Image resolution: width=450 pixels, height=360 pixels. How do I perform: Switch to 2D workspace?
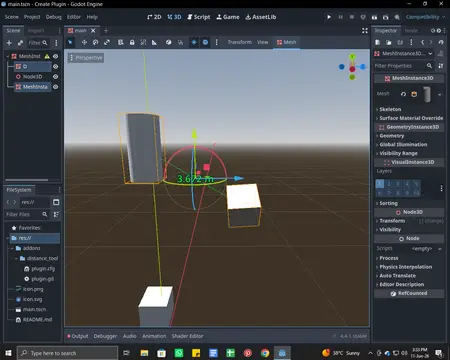coord(154,17)
